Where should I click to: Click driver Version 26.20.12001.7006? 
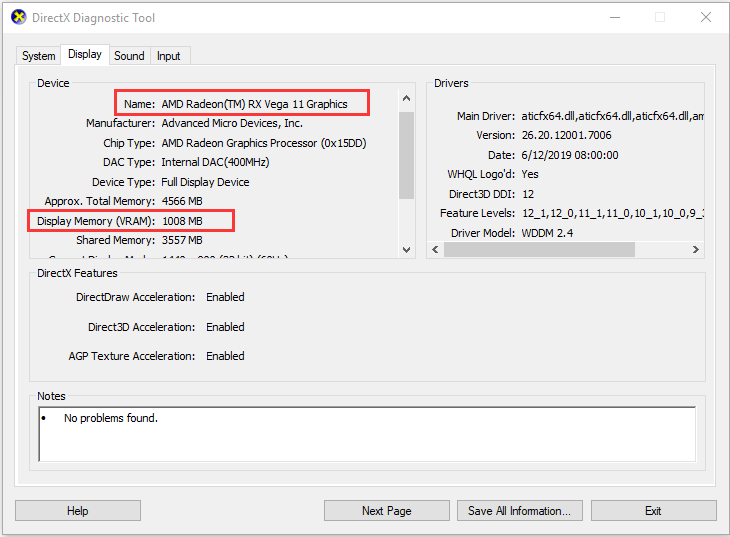pyautogui.click(x=567, y=136)
